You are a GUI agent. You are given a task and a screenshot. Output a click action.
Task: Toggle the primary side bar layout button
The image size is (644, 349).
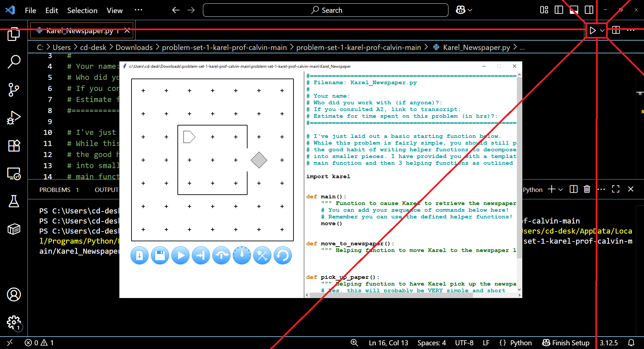click(x=559, y=10)
